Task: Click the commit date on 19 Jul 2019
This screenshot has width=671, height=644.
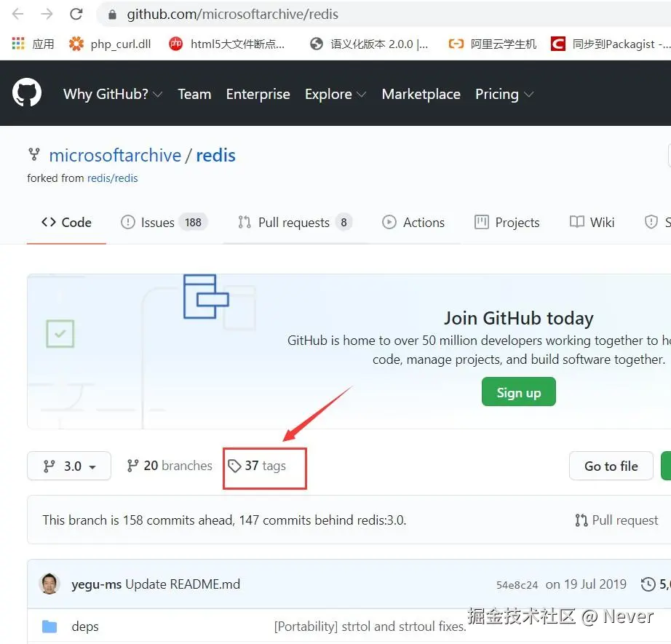Action: pyautogui.click(x=586, y=584)
